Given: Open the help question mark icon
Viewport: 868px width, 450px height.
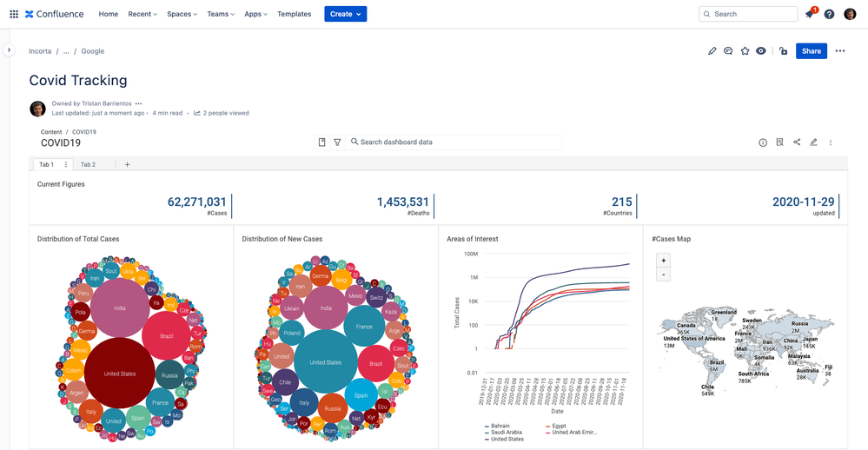Looking at the screenshot, I should [829, 14].
